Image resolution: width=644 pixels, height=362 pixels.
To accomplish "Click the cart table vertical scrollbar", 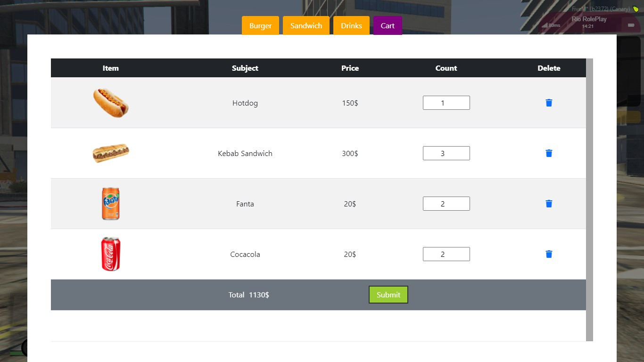I will pos(589,200).
